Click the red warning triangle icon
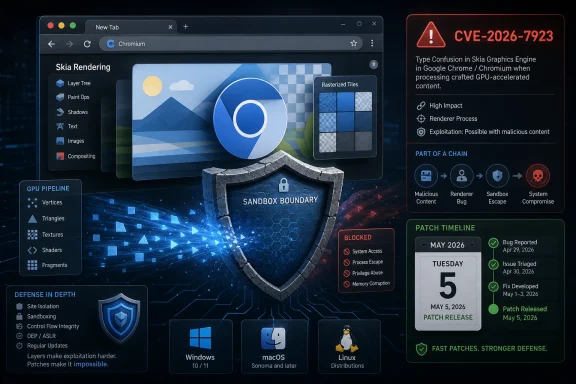The width and height of the screenshot is (576, 384). [431, 35]
